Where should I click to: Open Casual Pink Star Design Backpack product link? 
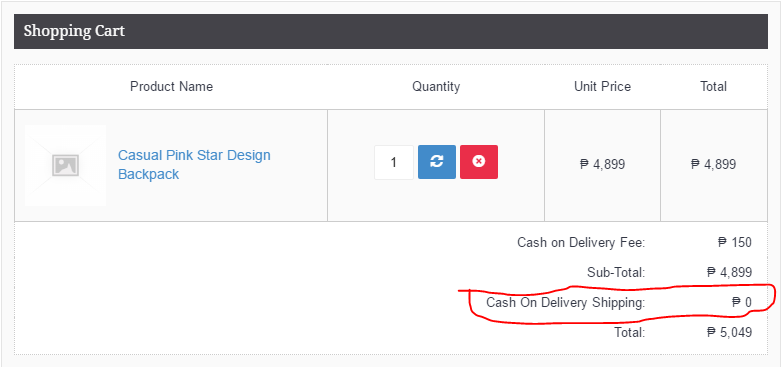click(194, 164)
